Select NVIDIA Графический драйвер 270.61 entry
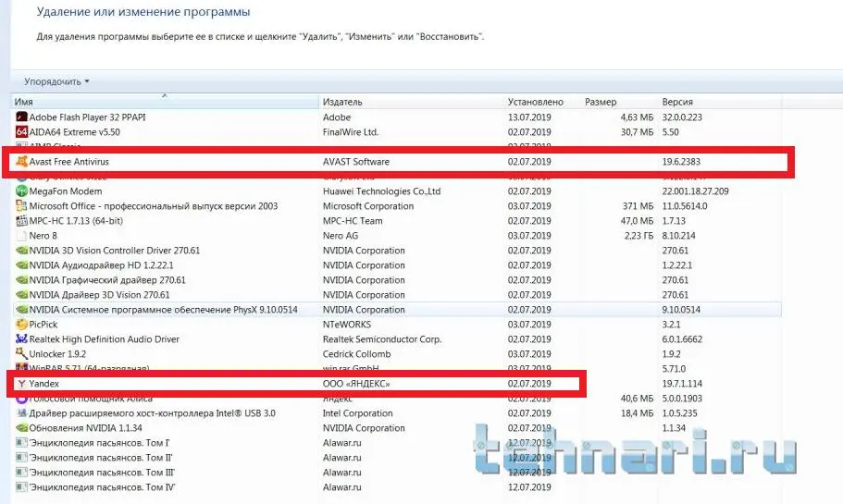The width and height of the screenshot is (843, 504). coord(107,280)
